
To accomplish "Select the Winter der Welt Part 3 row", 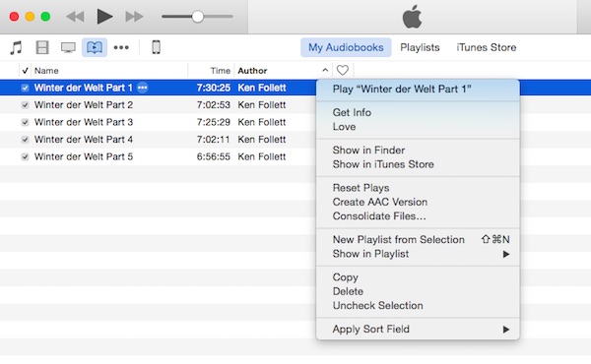I will coord(159,122).
